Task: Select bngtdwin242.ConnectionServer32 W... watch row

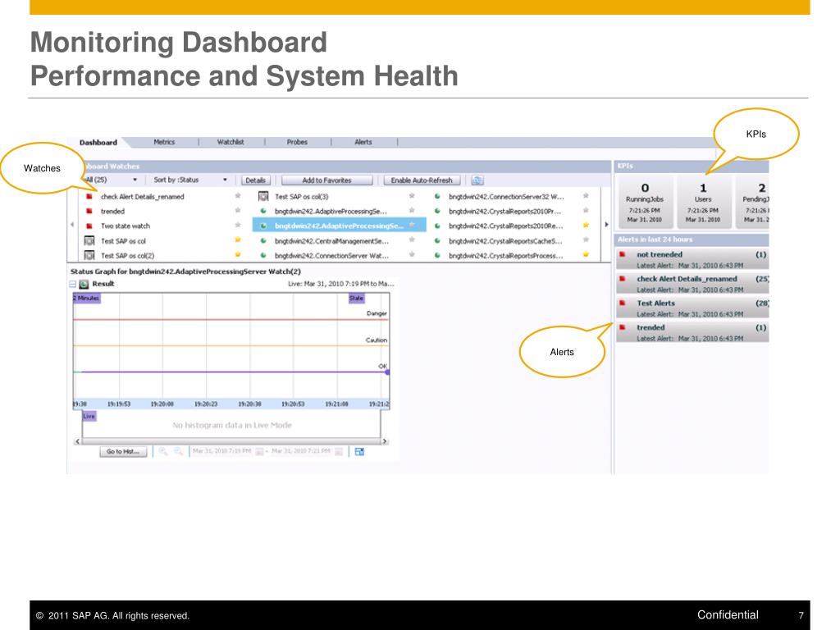Action: (x=506, y=197)
